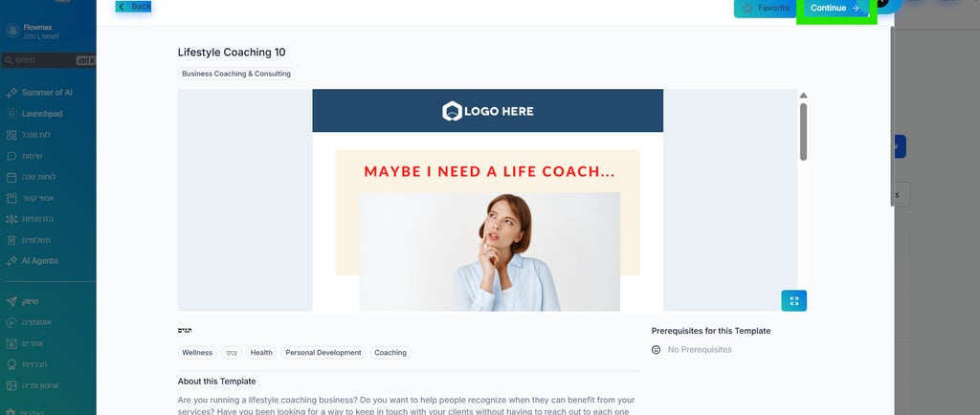Image resolution: width=980 pixels, height=415 pixels.
Task: Mark template as Favorite
Action: pyautogui.click(x=766, y=8)
